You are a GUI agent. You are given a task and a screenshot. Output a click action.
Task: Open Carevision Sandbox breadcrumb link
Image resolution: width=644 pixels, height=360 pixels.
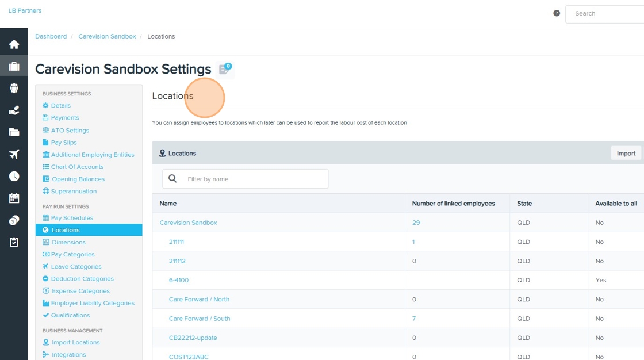[107, 36]
